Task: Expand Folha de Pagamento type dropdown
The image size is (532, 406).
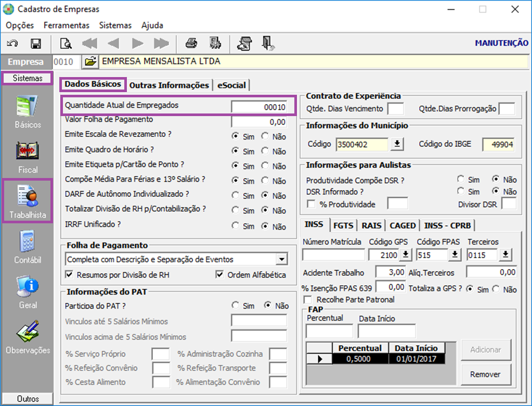Action: [282, 259]
